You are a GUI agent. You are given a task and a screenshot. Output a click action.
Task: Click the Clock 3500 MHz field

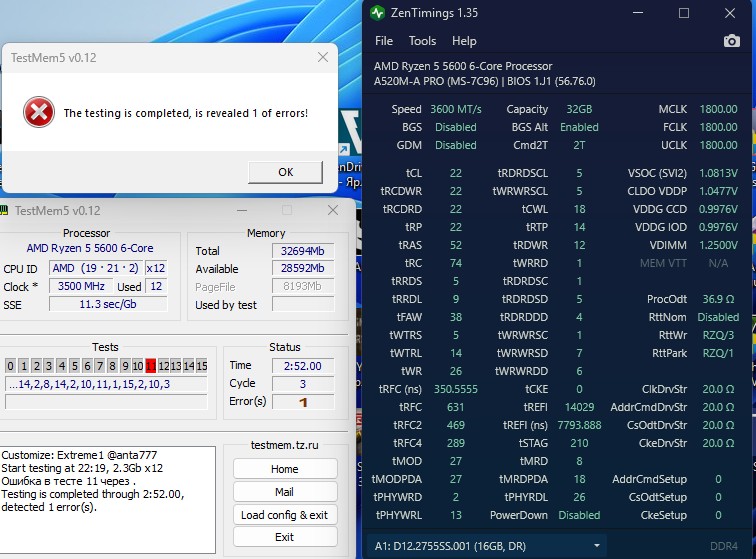pos(81,286)
